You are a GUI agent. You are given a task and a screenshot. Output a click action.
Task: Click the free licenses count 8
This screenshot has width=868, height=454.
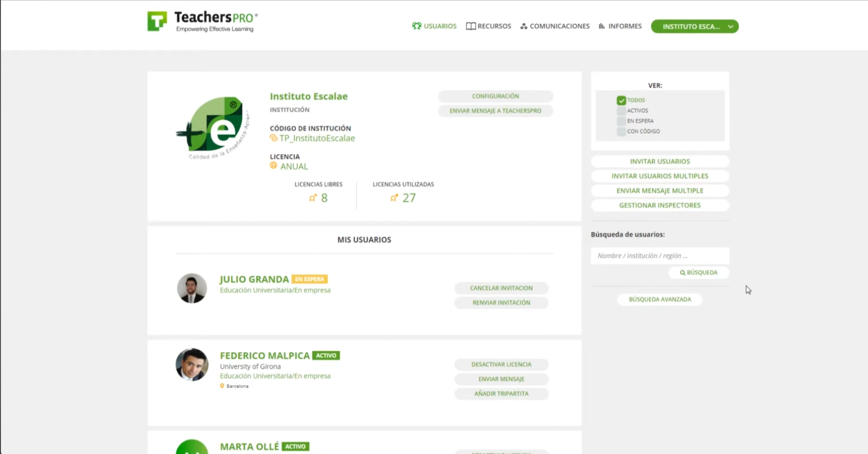click(324, 198)
